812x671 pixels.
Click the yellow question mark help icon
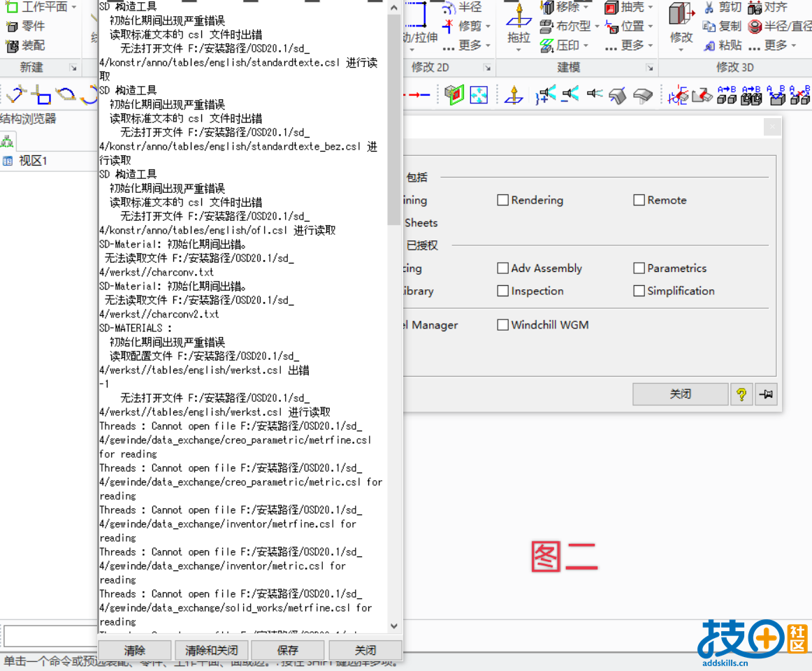tap(741, 395)
